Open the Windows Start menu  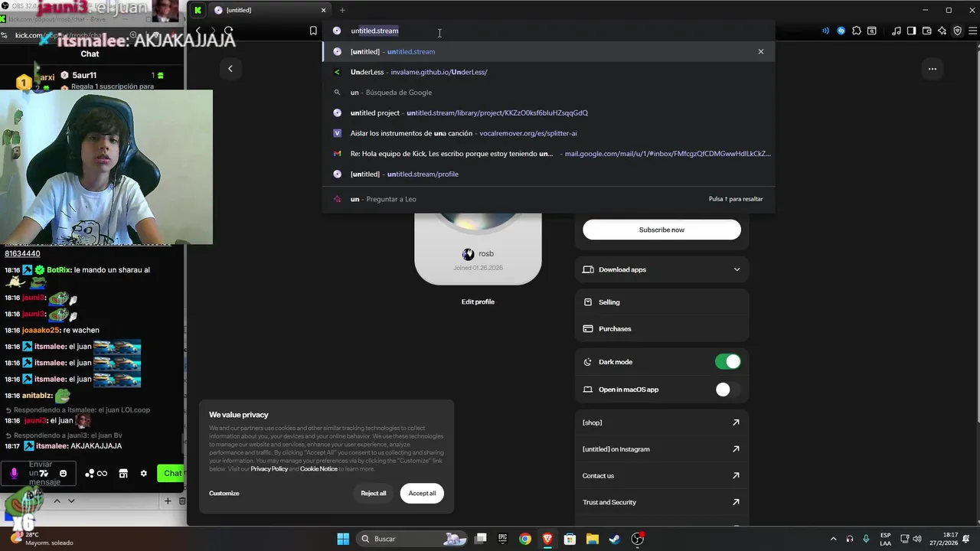click(x=343, y=539)
